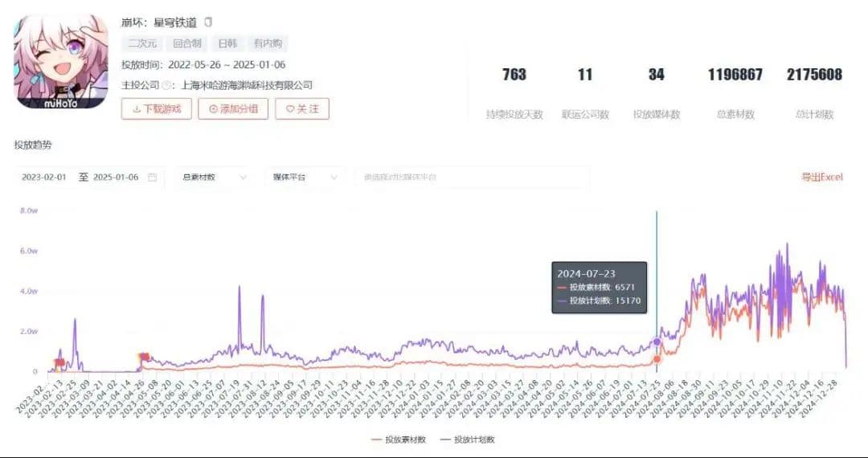Toggle the 投放素材数 legend series

tap(399, 440)
